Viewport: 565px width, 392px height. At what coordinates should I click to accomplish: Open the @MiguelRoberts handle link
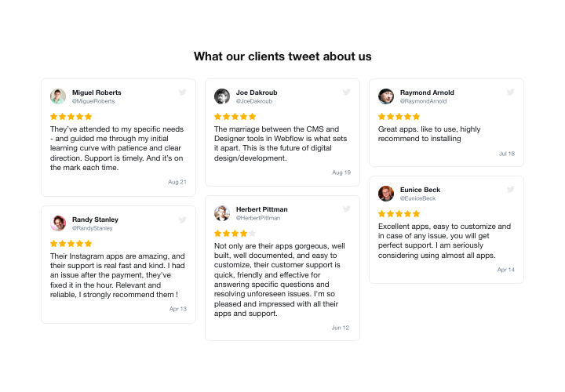93,101
